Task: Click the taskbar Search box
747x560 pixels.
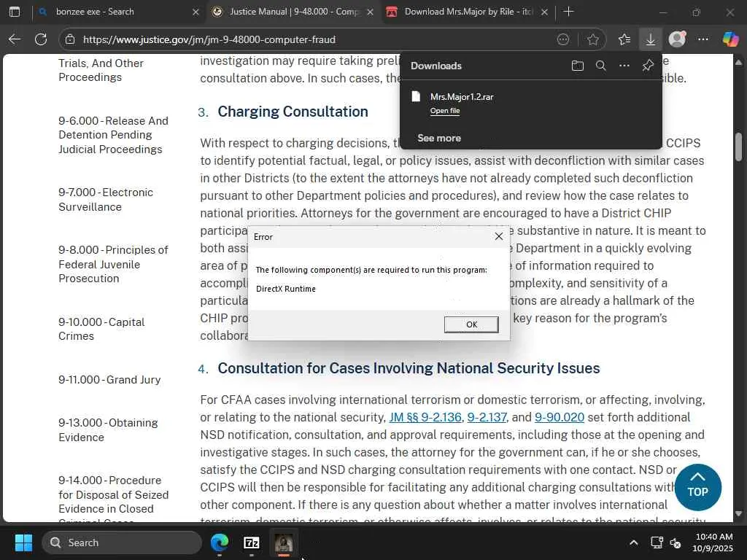Action: pyautogui.click(x=123, y=542)
